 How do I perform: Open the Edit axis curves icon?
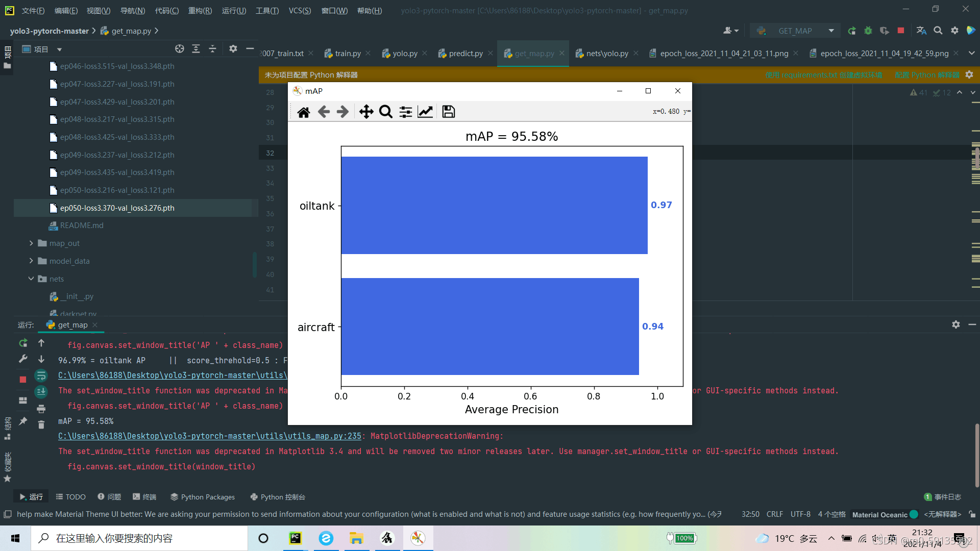coord(425,112)
